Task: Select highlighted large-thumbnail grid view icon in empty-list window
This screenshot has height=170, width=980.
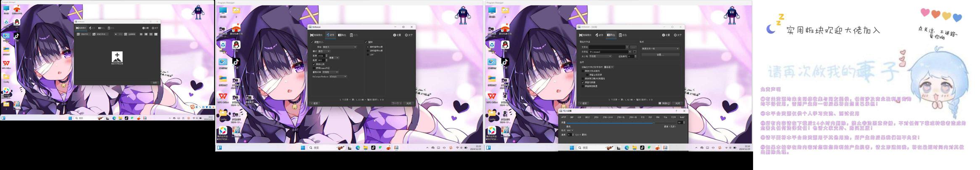Action: click(x=156, y=34)
